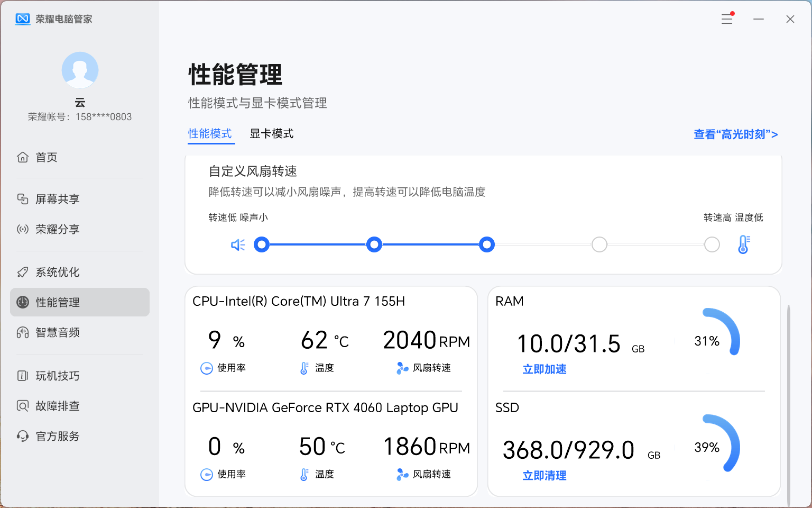Click the GPU 使用率 clock icon
This screenshot has height=508, width=812.
pyautogui.click(x=207, y=475)
